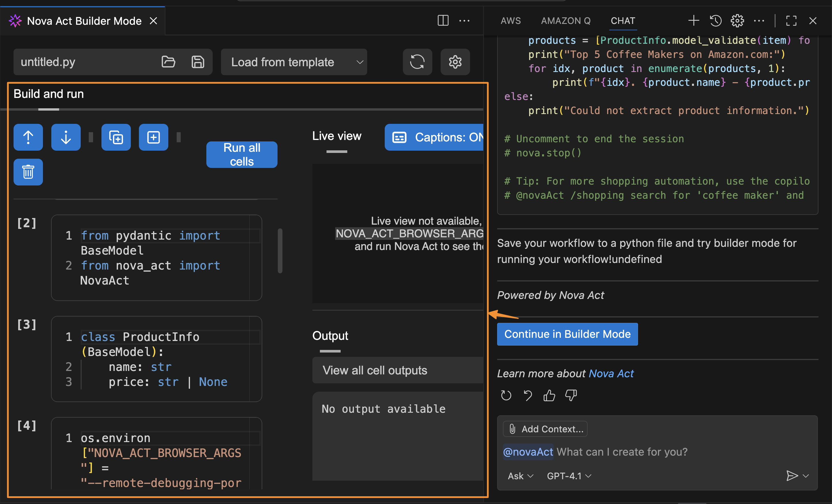Click thumbs up on chat response
The image size is (832, 504).
click(x=549, y=395)
